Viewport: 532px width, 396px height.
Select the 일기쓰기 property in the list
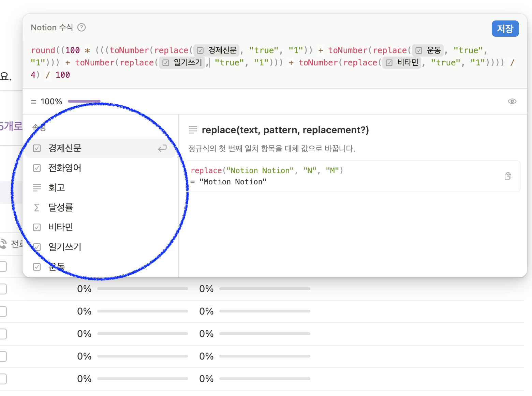click(x=100, y=247)
